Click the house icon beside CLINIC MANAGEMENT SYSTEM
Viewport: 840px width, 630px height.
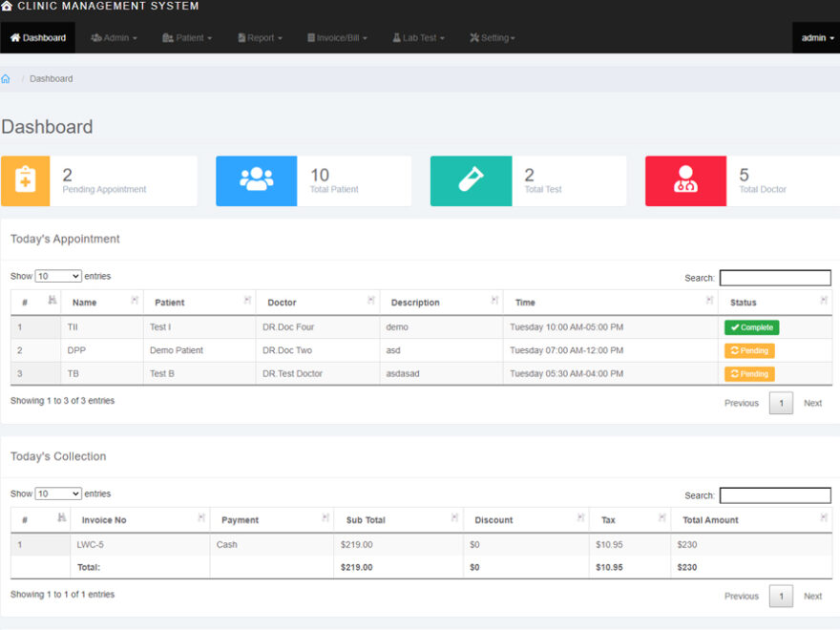tap(10, 6)
